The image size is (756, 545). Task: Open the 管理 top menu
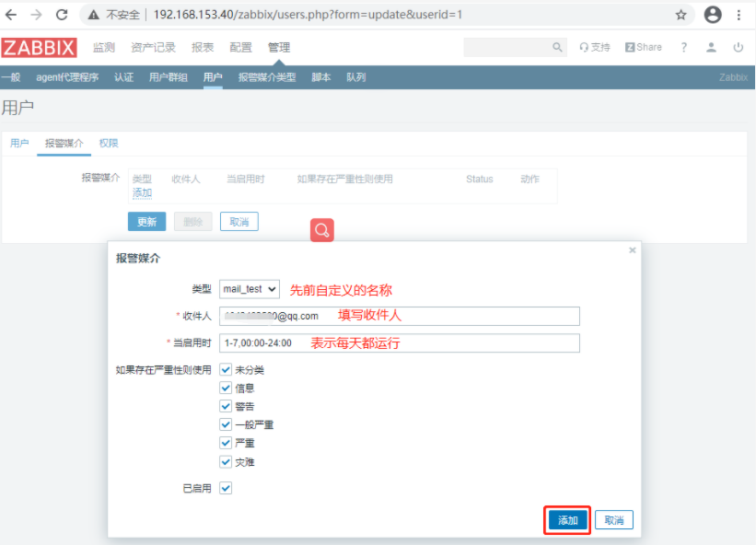click(279, 47)
